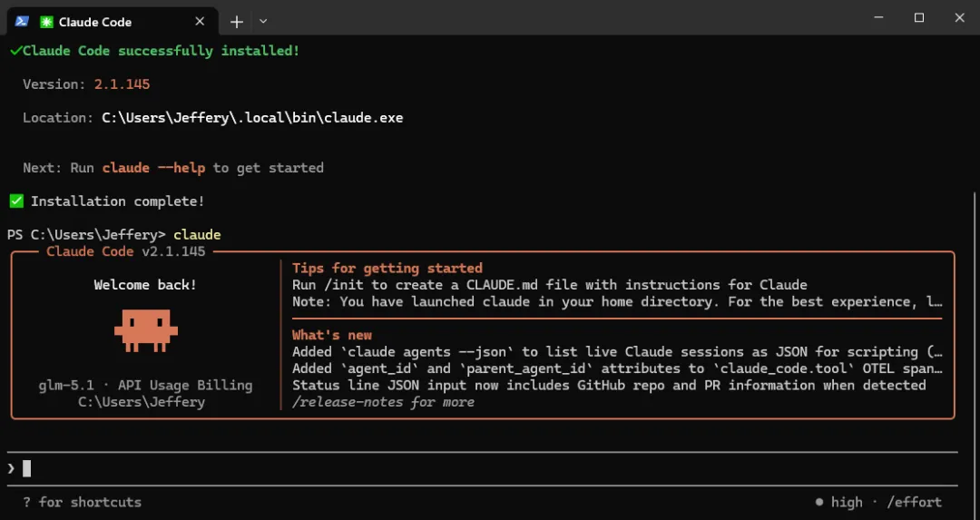This screenshot has width=980, height=520.
Task: Click the Status line JSON input note
Action: (609, 385)
